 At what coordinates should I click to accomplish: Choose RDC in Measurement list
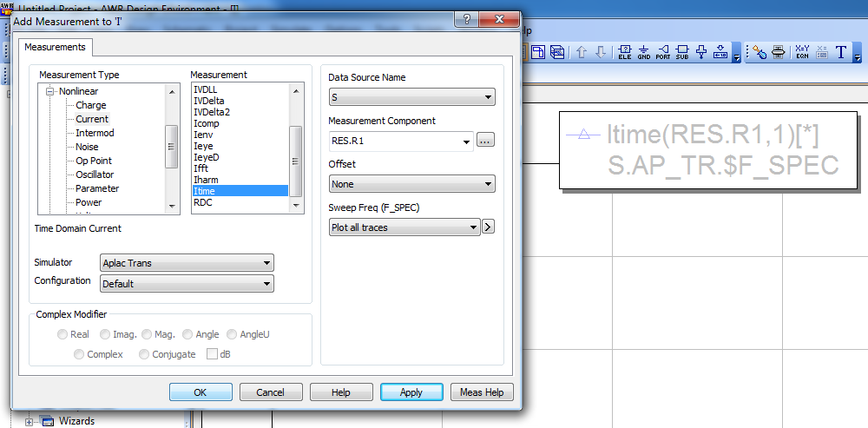[240, 202]
